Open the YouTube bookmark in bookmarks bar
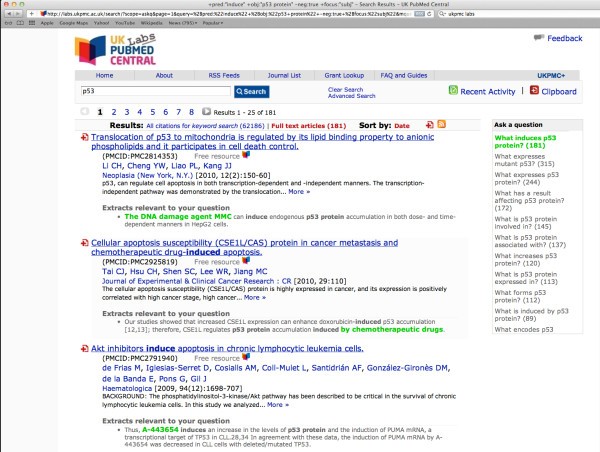 click(125, 23)
